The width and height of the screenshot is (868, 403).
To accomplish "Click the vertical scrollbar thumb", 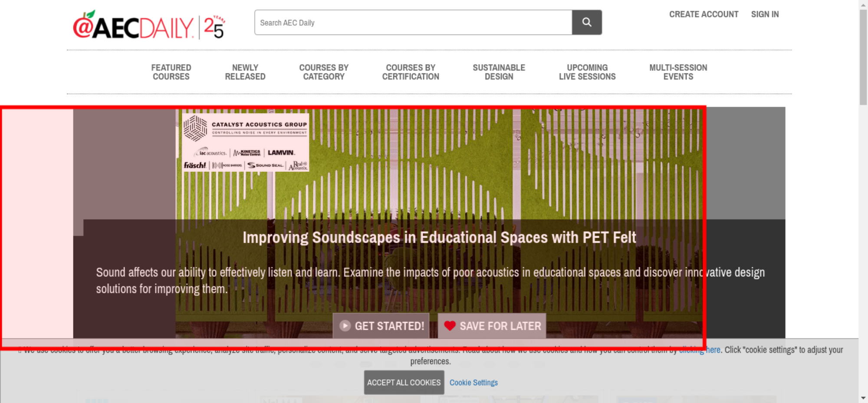I will 863,56.
